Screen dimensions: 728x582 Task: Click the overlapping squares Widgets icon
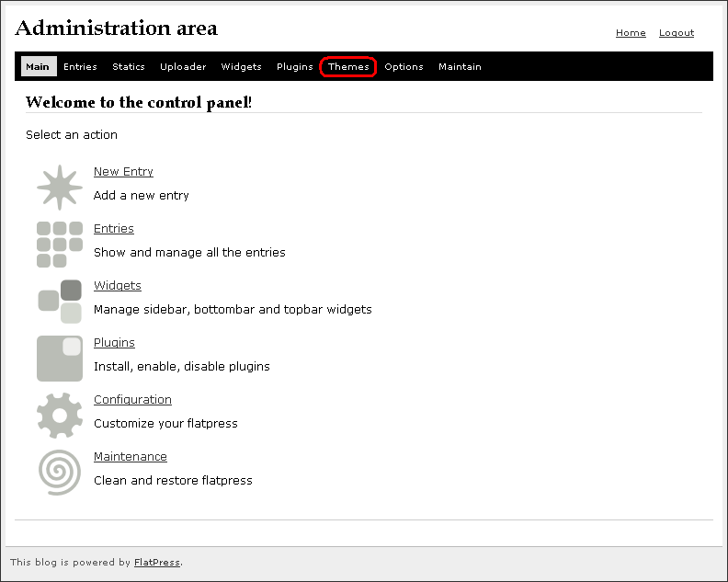pos(60,302)
